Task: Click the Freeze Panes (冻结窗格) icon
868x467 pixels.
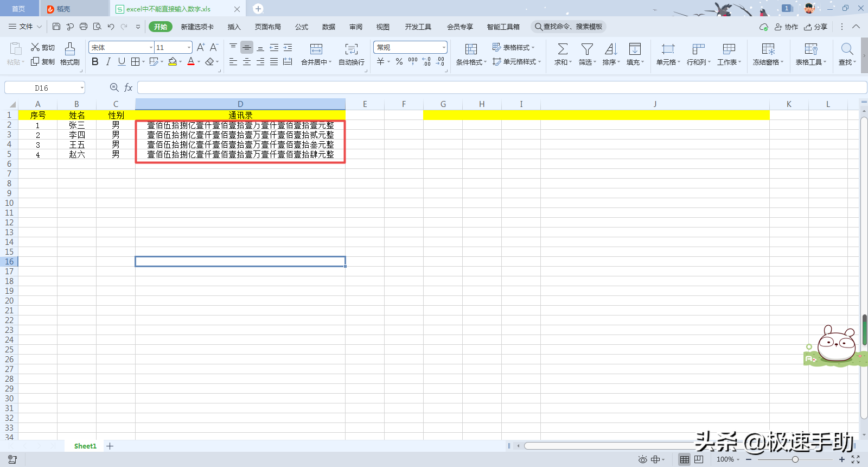Action: click(768, 49)
